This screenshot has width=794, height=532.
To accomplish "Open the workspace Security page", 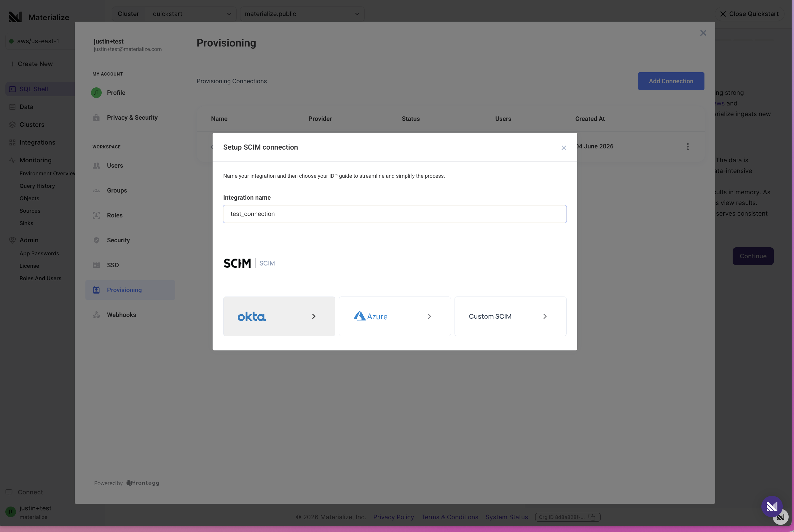I will pos(130,240).
